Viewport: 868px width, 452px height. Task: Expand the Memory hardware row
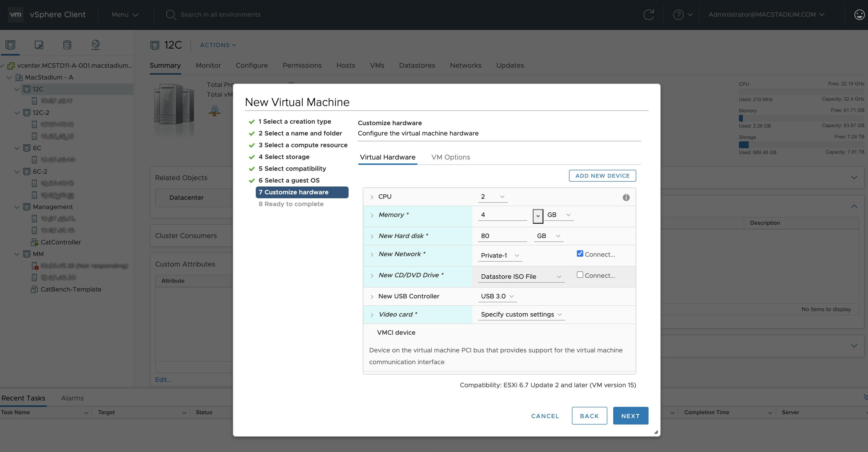coord(372,215)
